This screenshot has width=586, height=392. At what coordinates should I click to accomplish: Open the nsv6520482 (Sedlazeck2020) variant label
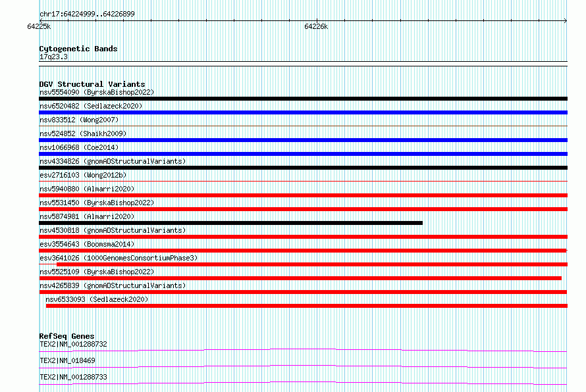tap(91, 106)
